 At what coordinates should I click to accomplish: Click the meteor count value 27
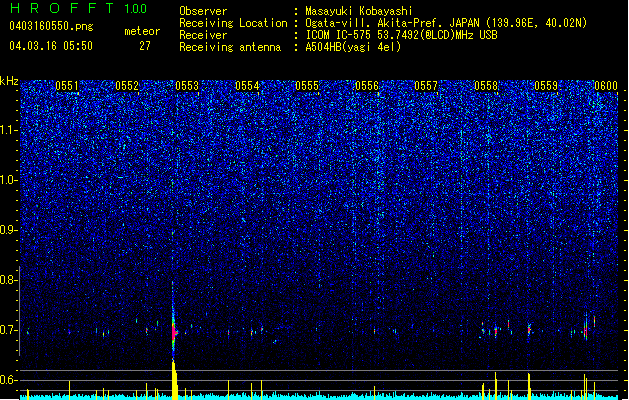[x=145, y=46]
